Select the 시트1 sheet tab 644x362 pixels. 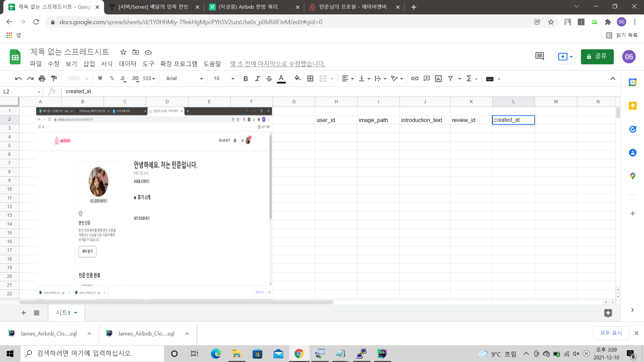pyautogui.click(x=63, y=313)
